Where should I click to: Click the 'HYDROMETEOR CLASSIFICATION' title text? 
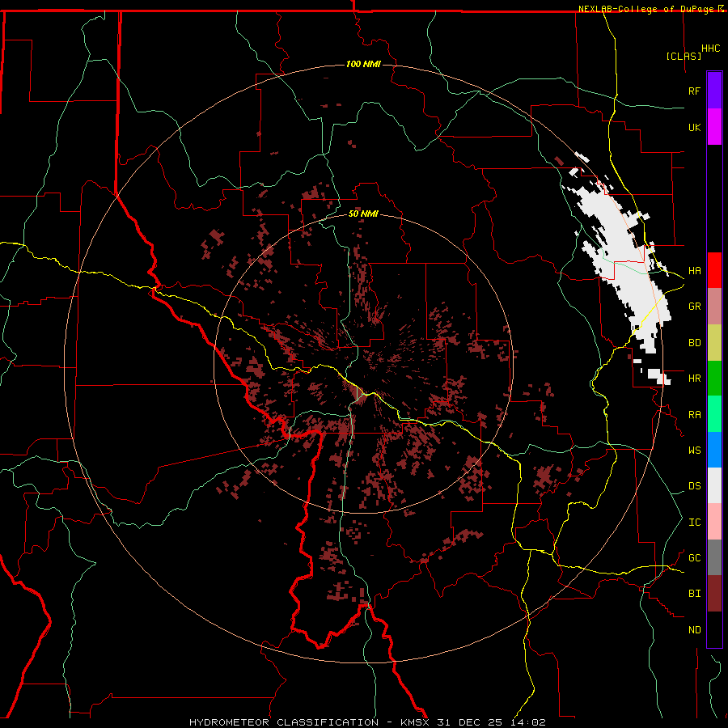[284, 722]
